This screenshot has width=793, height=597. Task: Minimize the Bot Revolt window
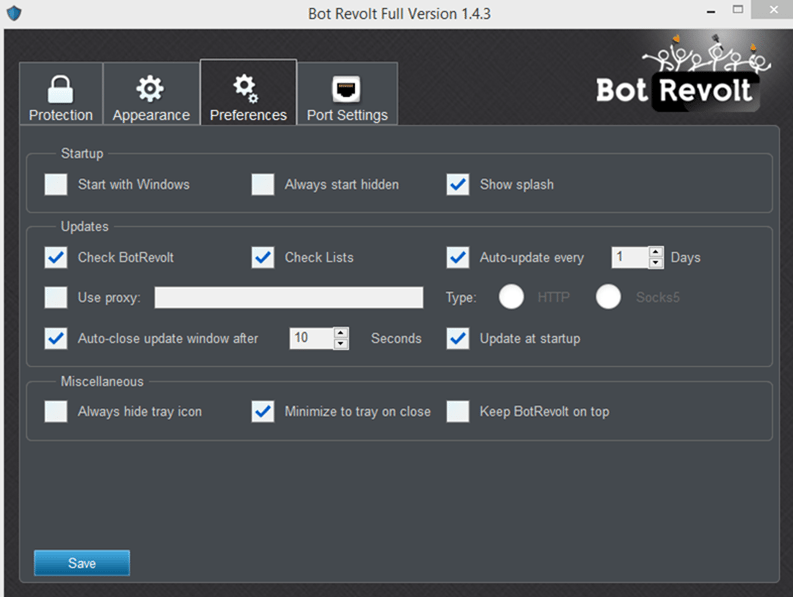pos(711,11)
